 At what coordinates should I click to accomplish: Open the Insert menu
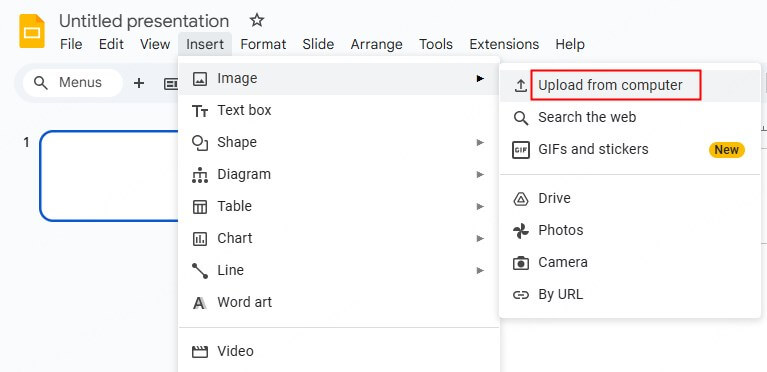205,44
